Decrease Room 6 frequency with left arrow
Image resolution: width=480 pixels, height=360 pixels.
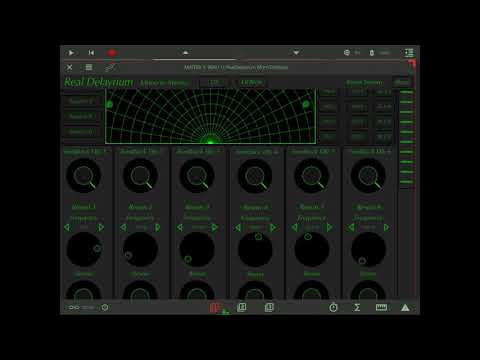tap(351, 228)
